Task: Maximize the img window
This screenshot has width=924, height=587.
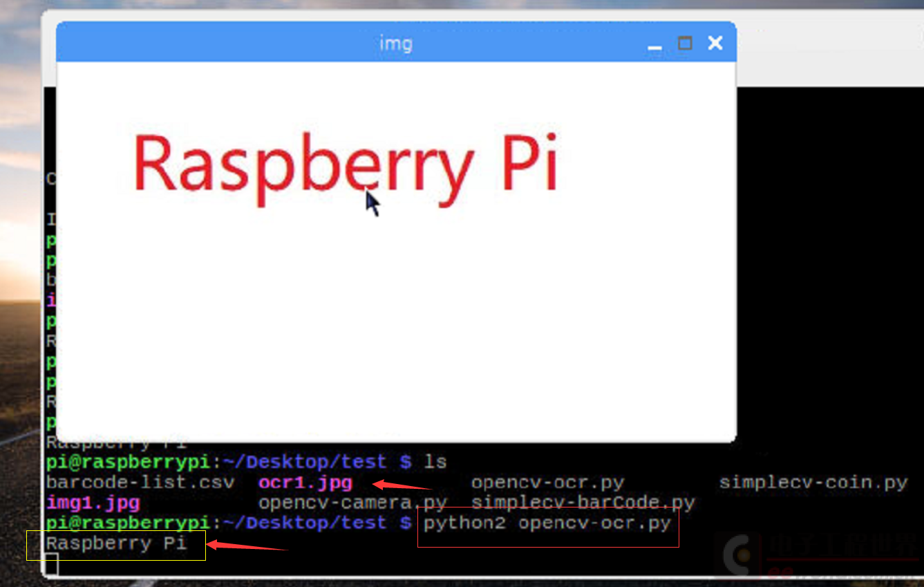Action: pos(685,44)
